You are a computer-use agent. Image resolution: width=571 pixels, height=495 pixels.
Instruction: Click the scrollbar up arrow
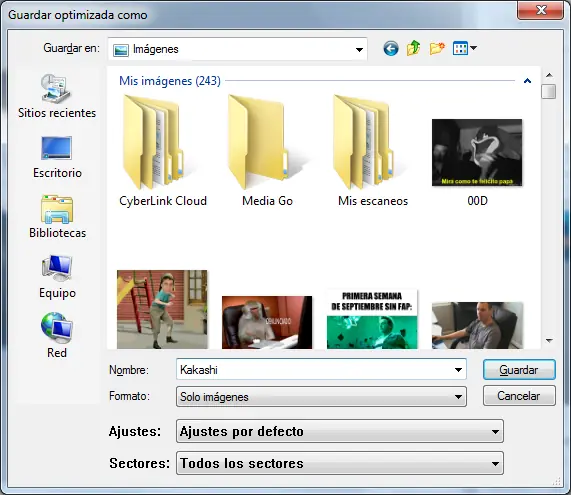coord(549,75)
